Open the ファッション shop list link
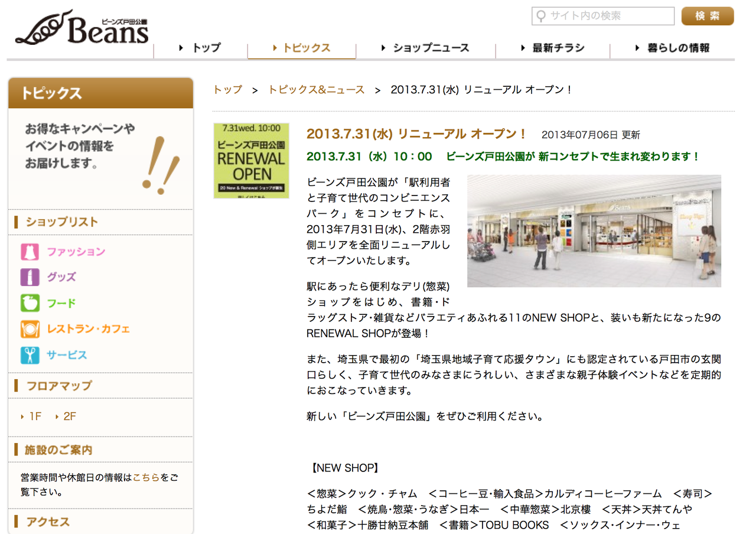 point(76,252)
